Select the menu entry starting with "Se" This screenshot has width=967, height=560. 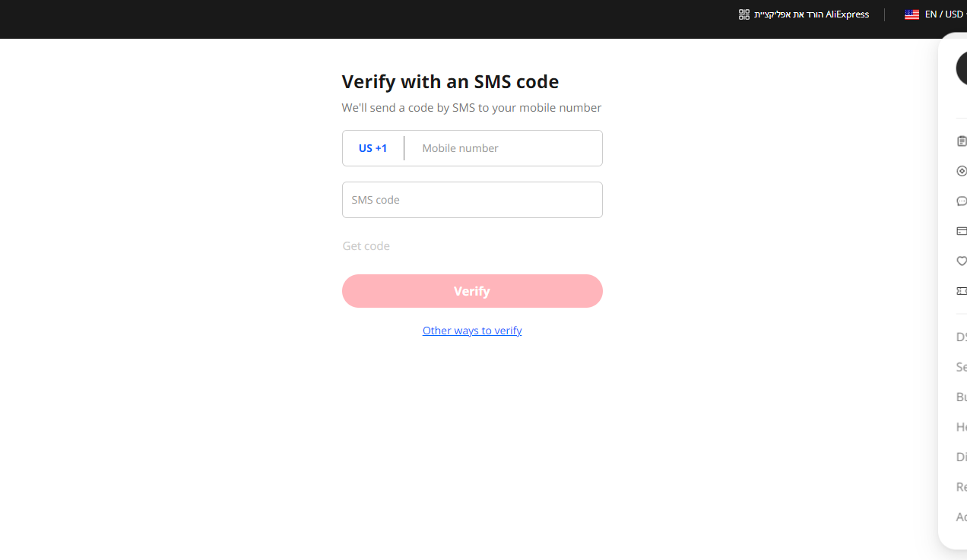(x=961, y=367)
